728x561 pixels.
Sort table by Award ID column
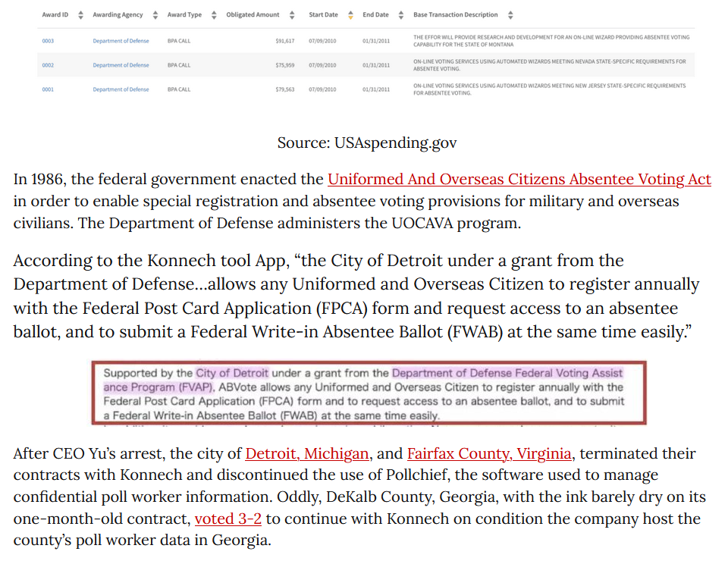(x=80, y=15)
